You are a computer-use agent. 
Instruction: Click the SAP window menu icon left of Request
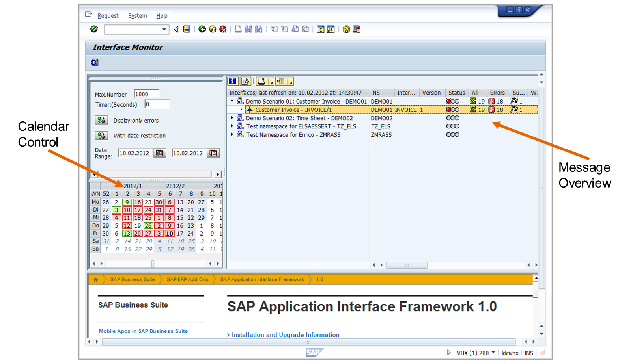pos(89,15)
